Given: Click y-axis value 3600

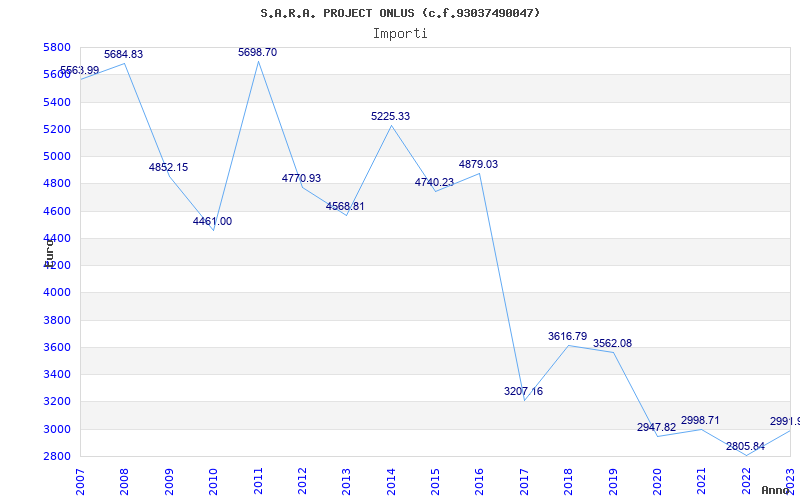Looking at the screenshot, I should tap(58, 347).
